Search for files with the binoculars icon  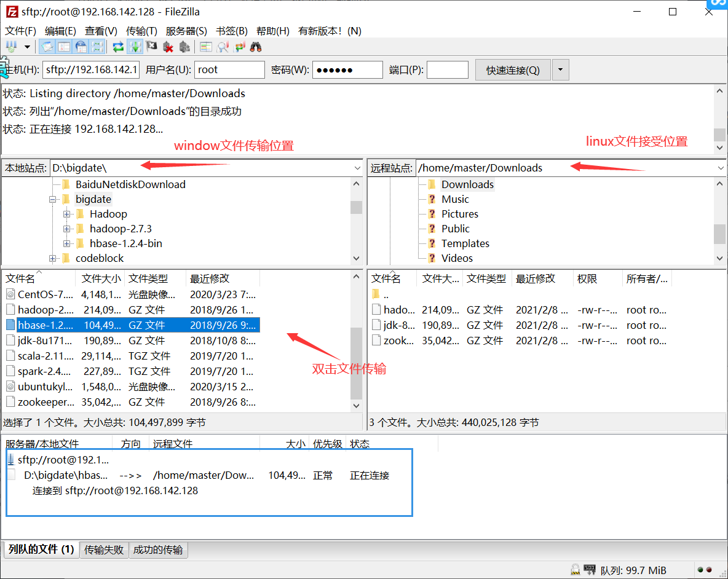(x=256, y=47)
